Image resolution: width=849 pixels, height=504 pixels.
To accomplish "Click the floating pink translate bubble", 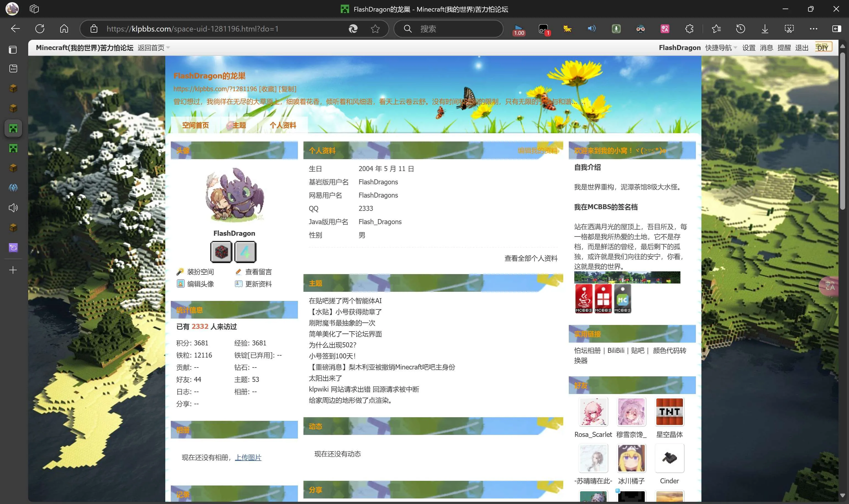I will 829,286.
